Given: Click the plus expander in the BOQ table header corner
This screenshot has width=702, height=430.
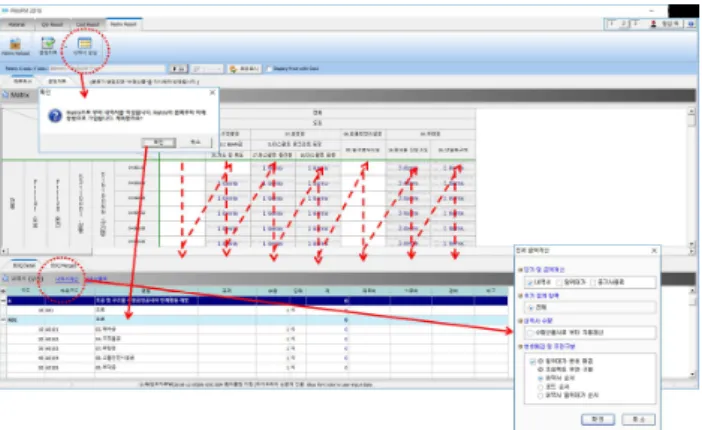Looking at the screenshot, I should click(x=4, y=291).
